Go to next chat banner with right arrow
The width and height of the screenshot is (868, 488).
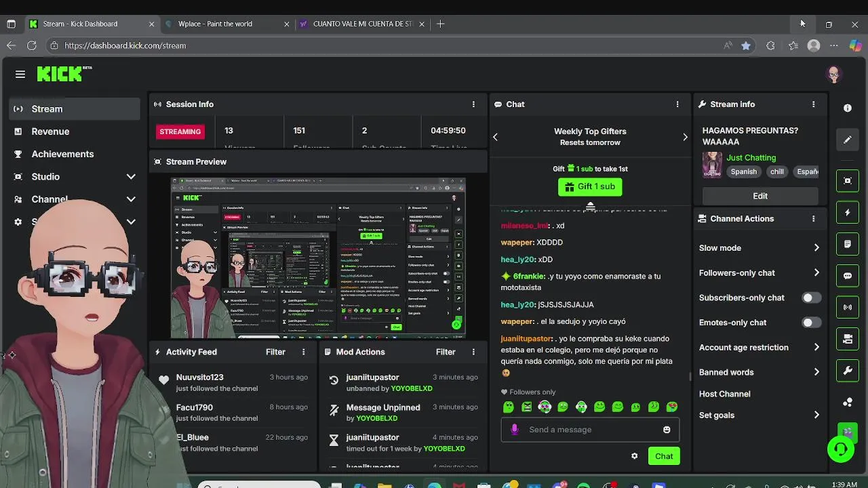coord(685,137)
